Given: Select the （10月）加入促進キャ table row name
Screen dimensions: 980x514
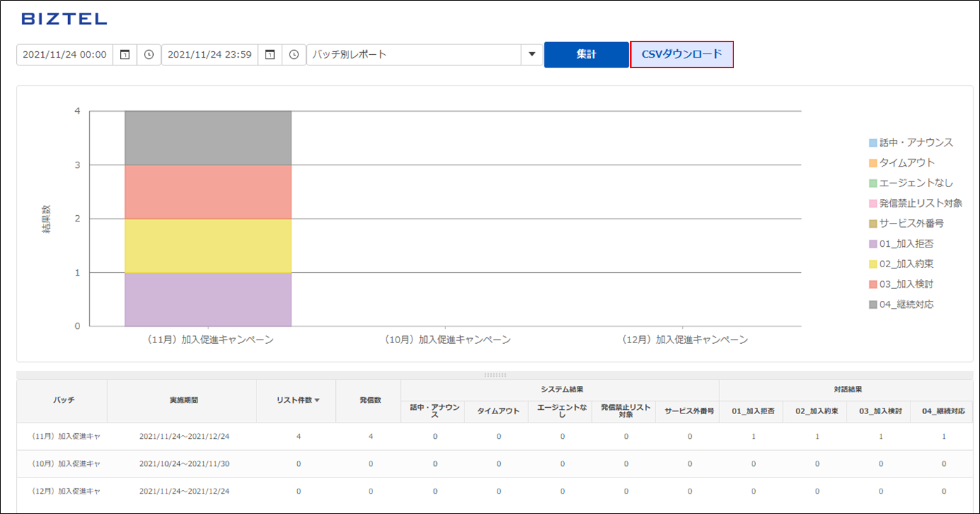Looking at the screenshot, I should [65, 464].
